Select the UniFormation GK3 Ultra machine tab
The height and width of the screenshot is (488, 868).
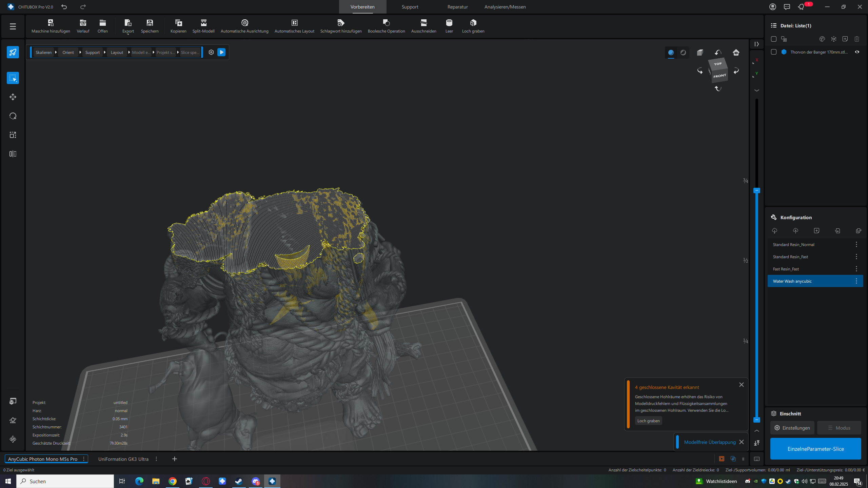tap(123, 459)
